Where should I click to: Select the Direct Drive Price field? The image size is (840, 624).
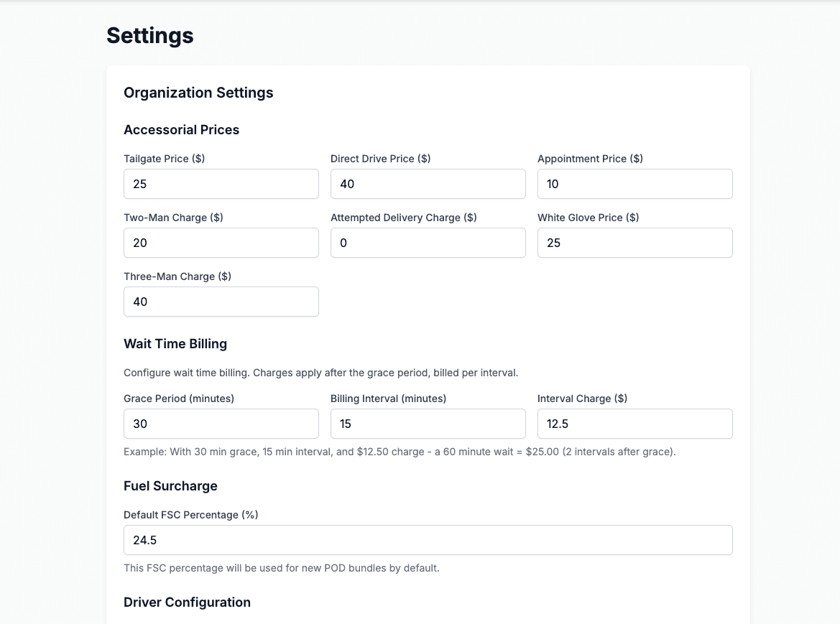[x=428, y=184]
